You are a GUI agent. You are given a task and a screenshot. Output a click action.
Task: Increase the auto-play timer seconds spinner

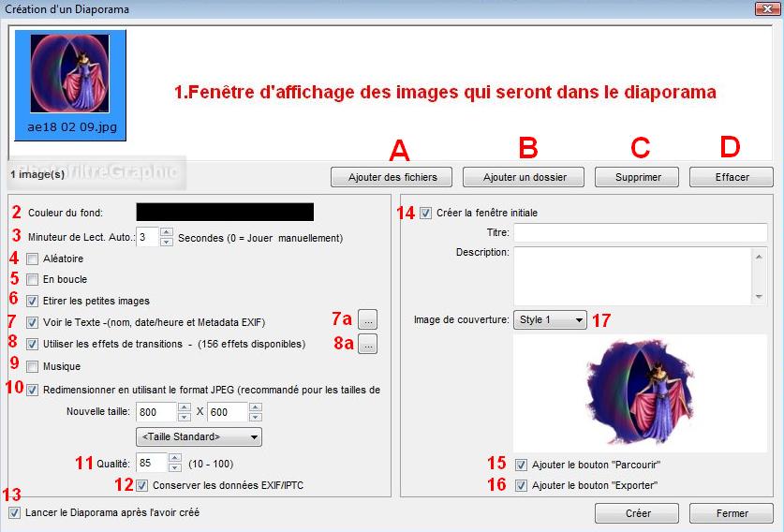pyautogui.click(x=167, y=231)
